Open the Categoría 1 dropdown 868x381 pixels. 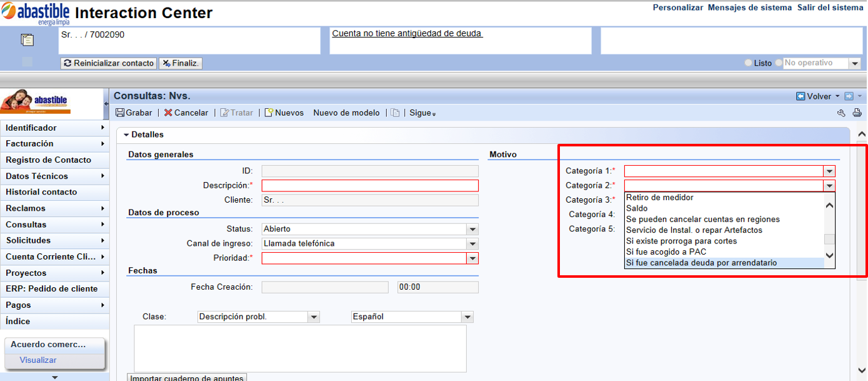(x=829, y=171)
